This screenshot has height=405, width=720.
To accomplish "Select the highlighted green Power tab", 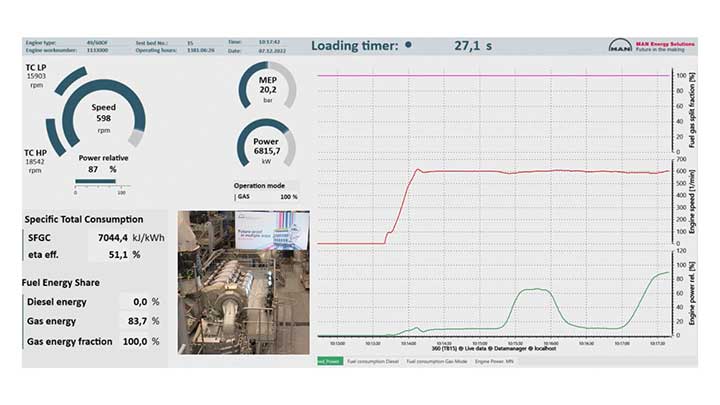I will 328,361.
